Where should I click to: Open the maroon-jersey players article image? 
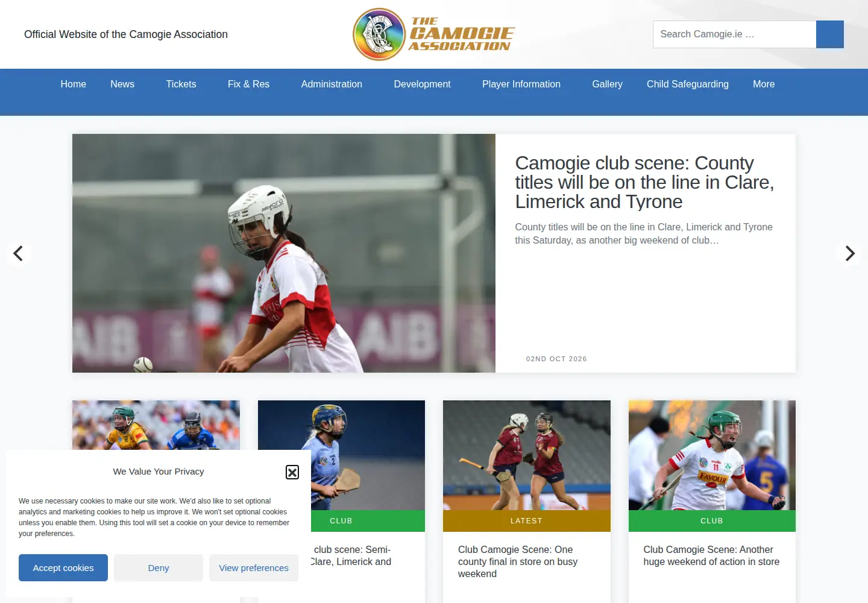point(527,455)
